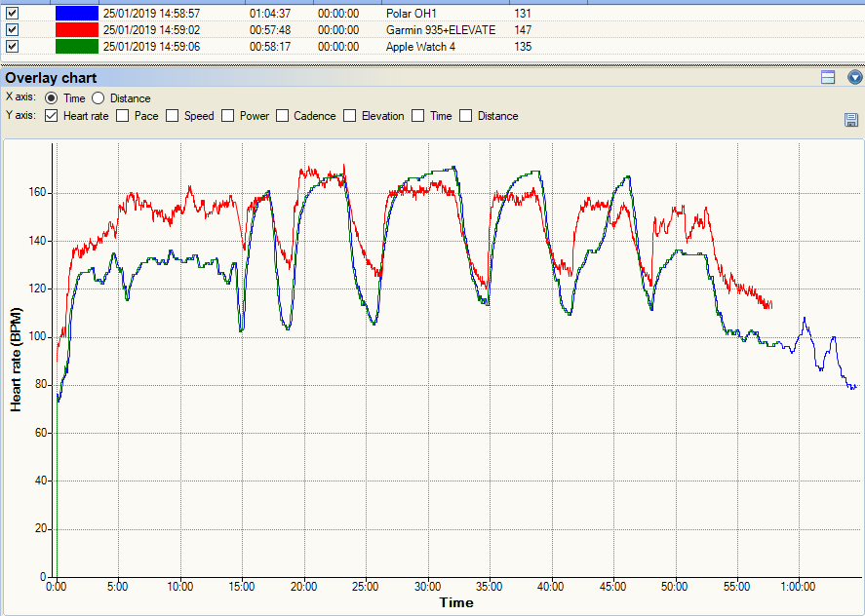Click the Heart rate (BPM) axis label

coord(16,360)
